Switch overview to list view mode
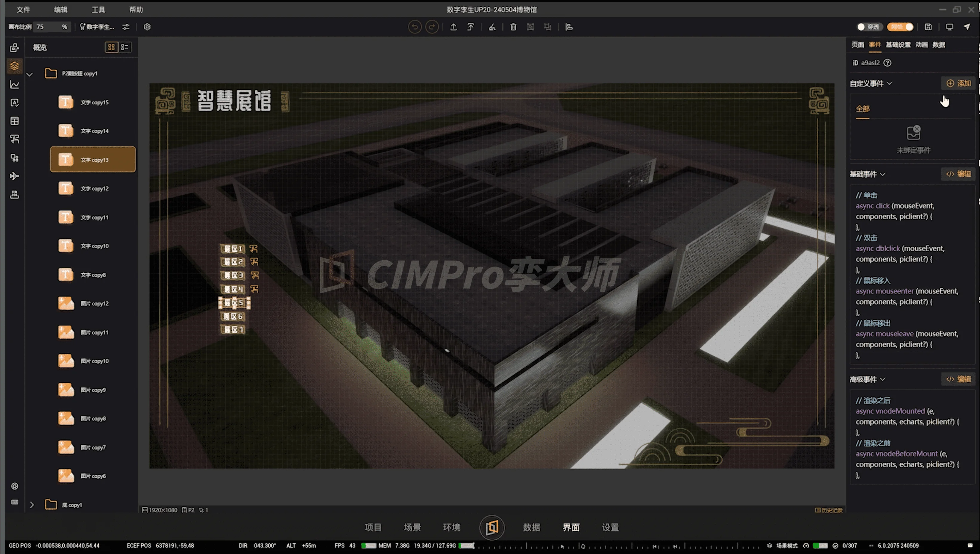 125,47
